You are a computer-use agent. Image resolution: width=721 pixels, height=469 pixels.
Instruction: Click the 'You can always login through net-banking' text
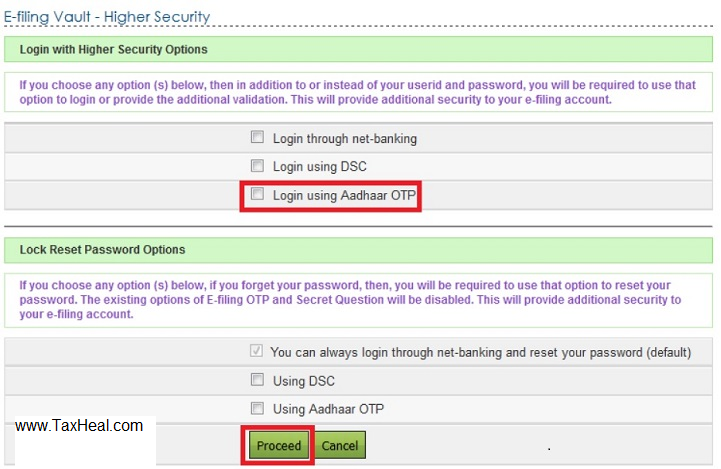tap(480, 353)
